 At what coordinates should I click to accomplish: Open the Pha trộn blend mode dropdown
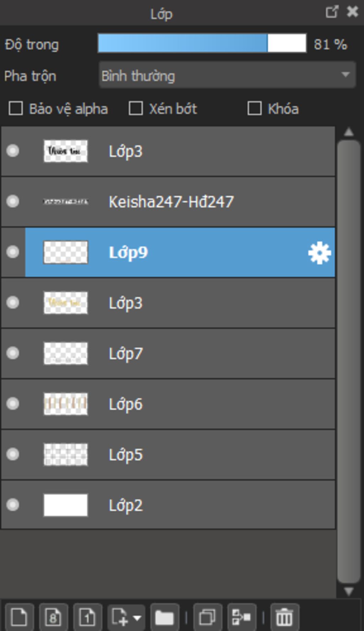click(x=227, y=75)
